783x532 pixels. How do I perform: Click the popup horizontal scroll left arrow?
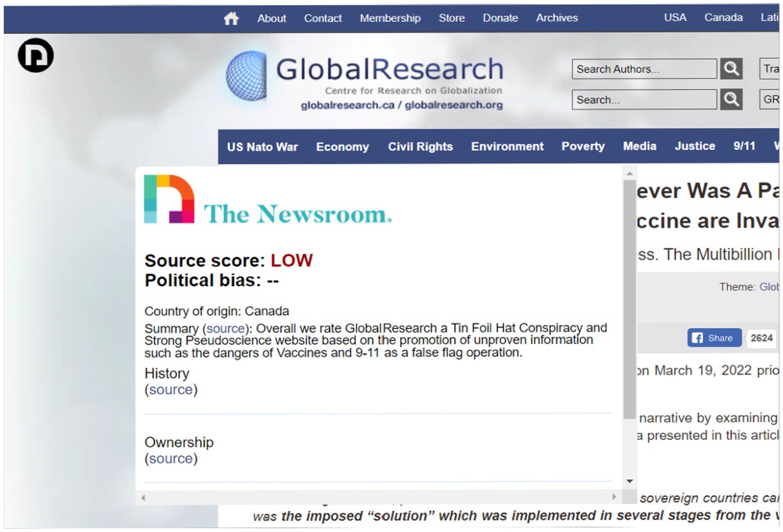coord(143,497)
